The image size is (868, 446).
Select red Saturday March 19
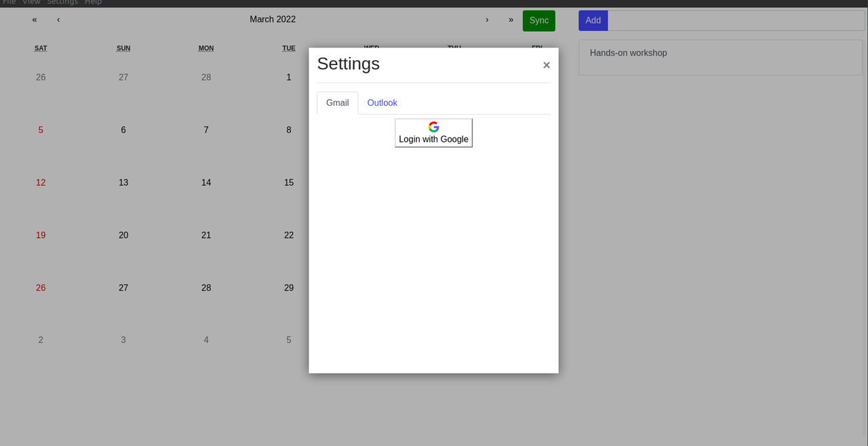click(41, 235)
